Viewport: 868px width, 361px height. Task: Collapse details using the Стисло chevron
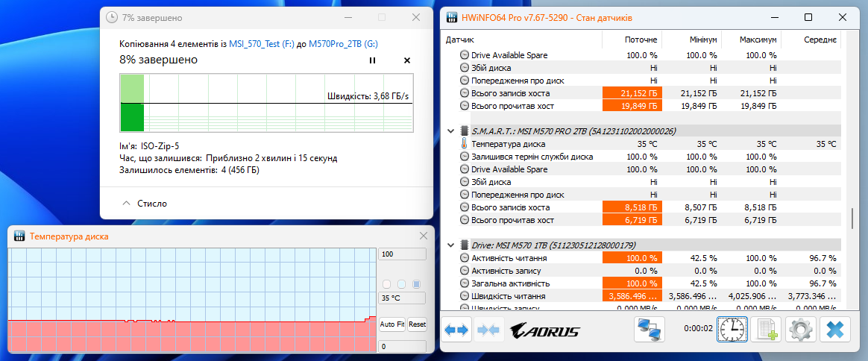(127, 204)
